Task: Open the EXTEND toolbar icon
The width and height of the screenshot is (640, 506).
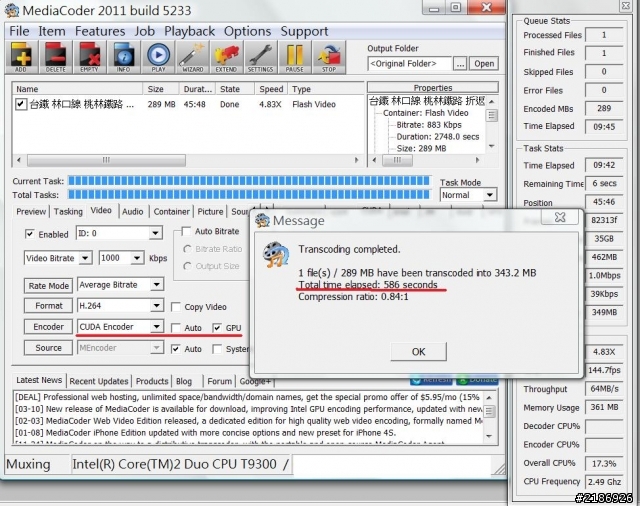Action: coord(226,57)
